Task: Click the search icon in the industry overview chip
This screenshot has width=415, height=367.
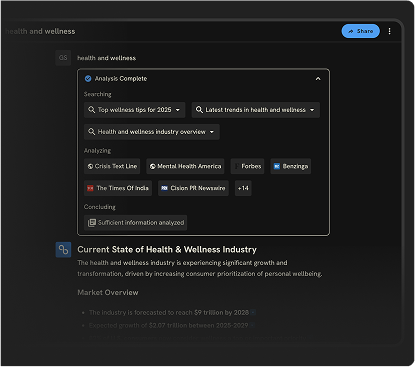Action: pyautogui.click(x=91, y=132)
